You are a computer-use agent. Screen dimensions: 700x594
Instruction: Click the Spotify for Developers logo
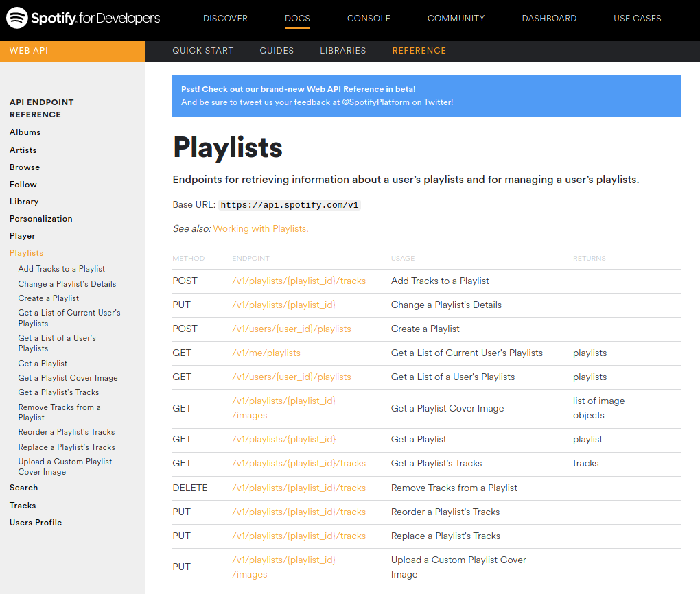click(83, 18)
